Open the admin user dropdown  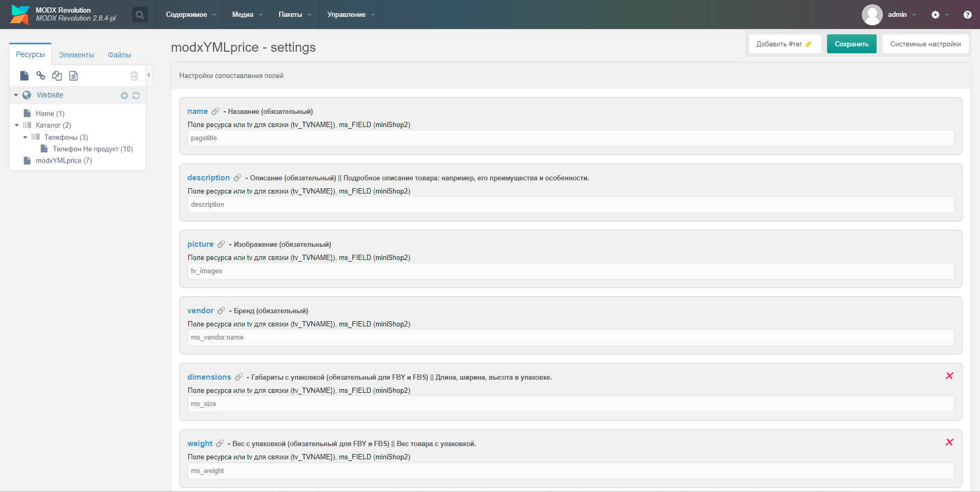pos(902,15)
